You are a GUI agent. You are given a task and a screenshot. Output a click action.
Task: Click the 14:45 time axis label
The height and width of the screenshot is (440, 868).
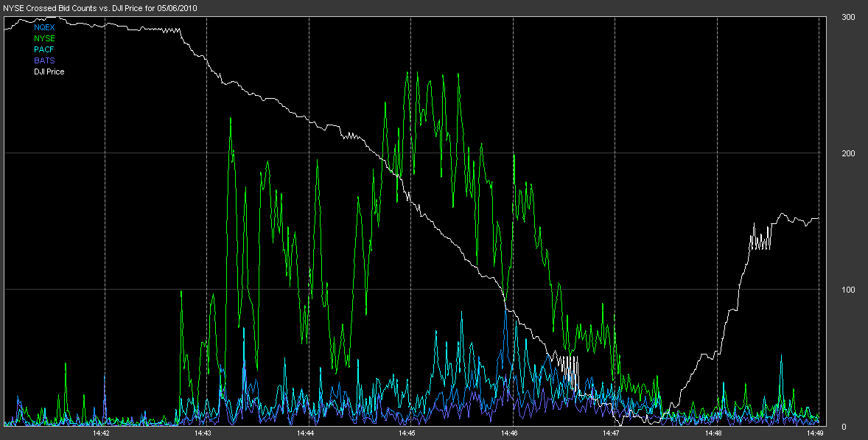[408, 434]
